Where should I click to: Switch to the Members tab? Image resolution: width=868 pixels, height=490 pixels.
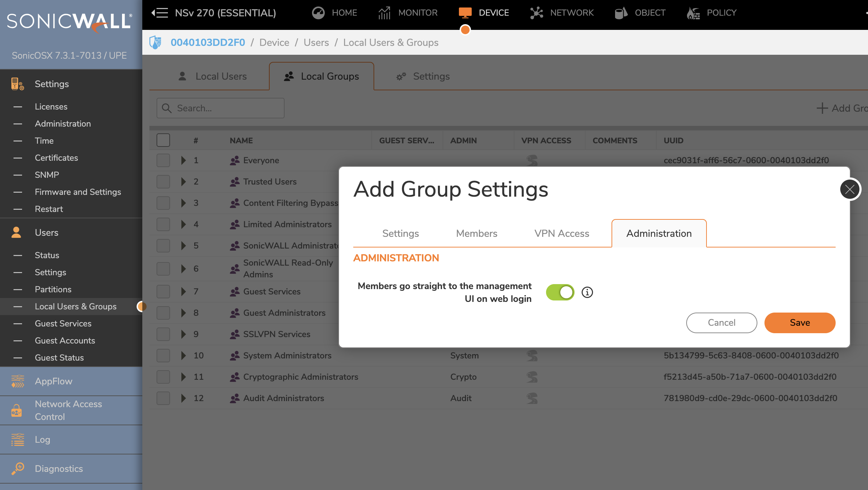(476, 233)
